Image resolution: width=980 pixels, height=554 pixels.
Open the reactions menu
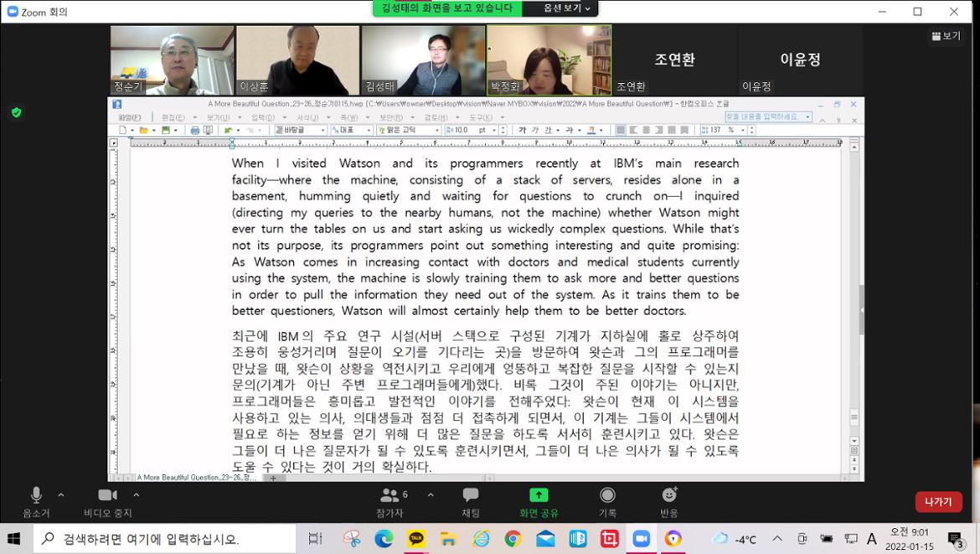click(668, 500)
